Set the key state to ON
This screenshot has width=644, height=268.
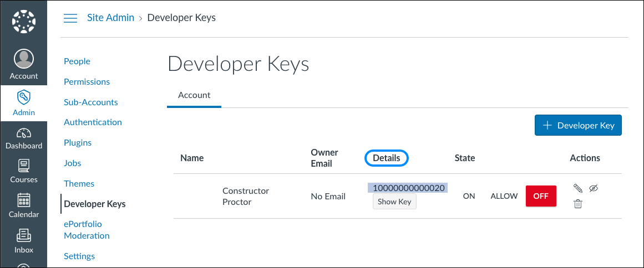469,196
